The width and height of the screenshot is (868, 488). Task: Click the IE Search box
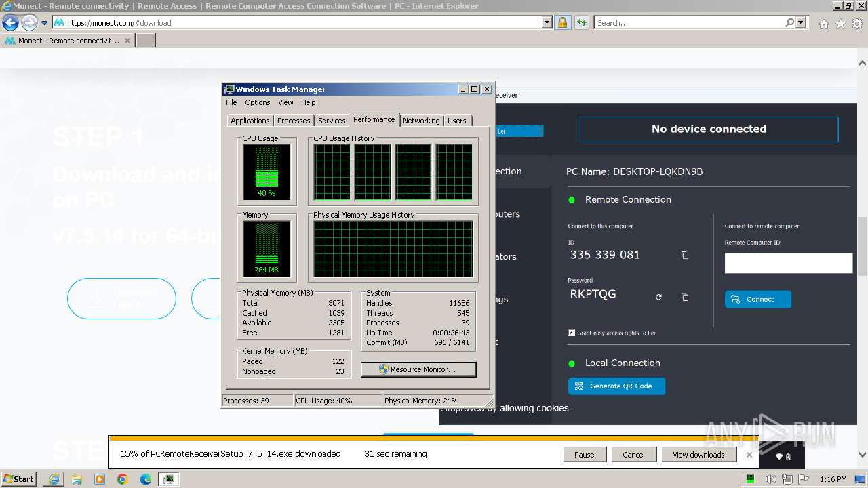click(x=689, y=22)
